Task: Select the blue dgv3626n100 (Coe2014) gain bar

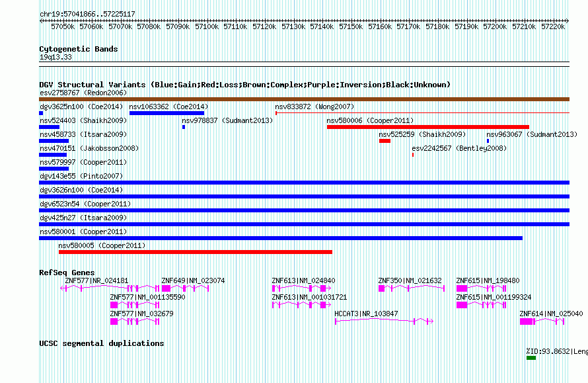Action: point(304,196)
